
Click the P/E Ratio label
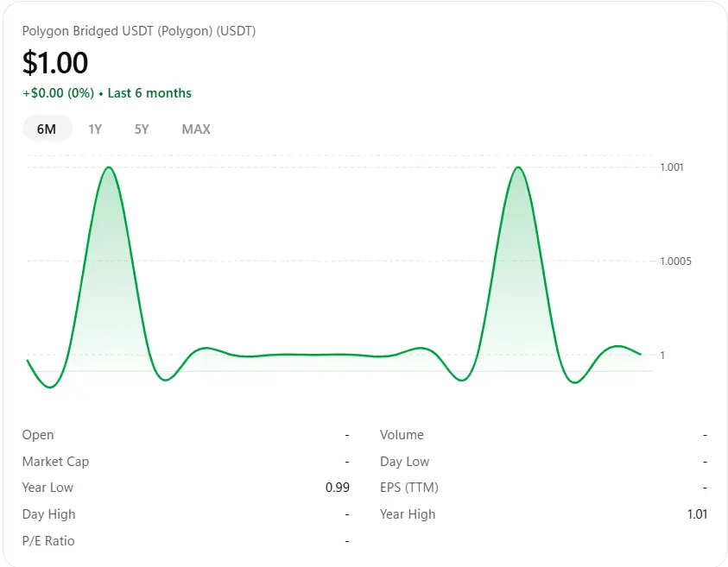click(x=48, y=541)
